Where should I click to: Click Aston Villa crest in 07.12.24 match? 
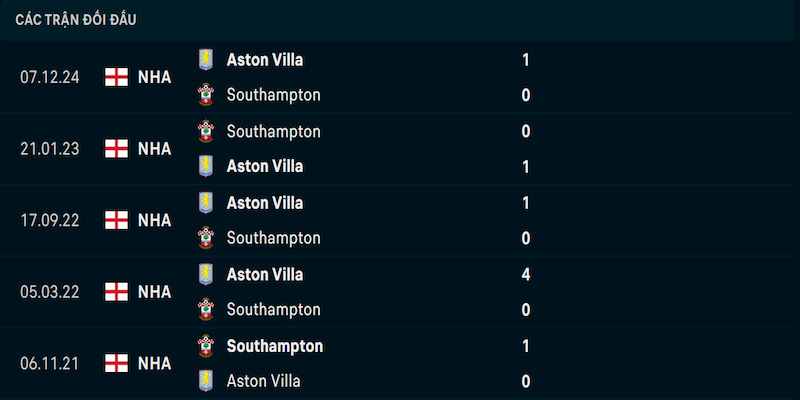[206, 60]
